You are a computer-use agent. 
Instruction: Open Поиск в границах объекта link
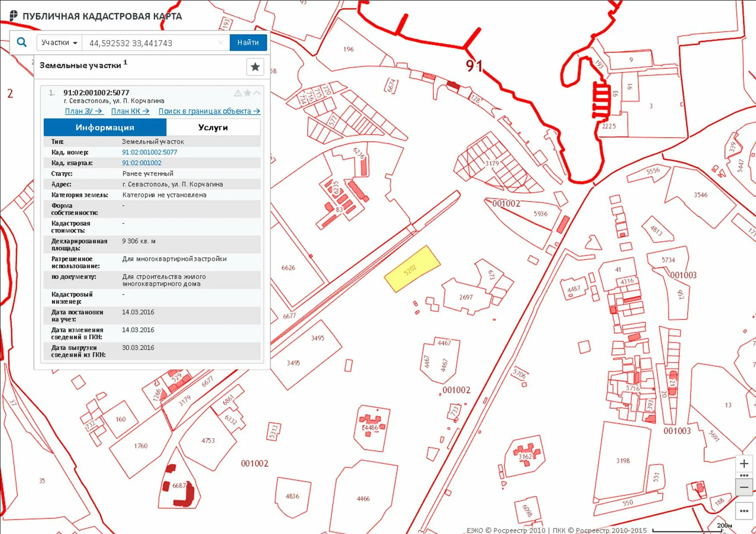coord(209,111)
